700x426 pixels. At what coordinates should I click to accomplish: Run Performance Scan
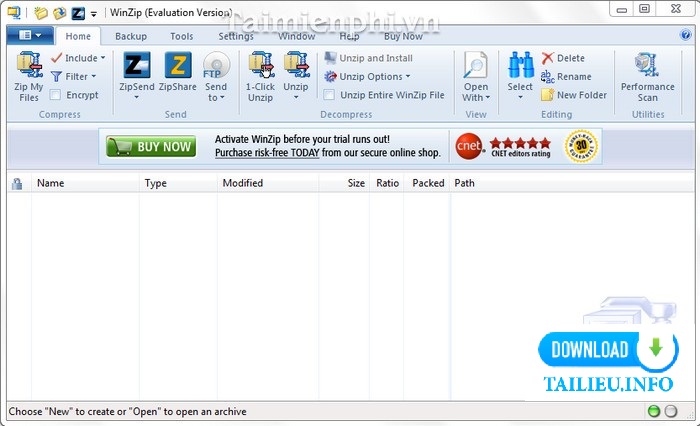[x=647, y=77]
